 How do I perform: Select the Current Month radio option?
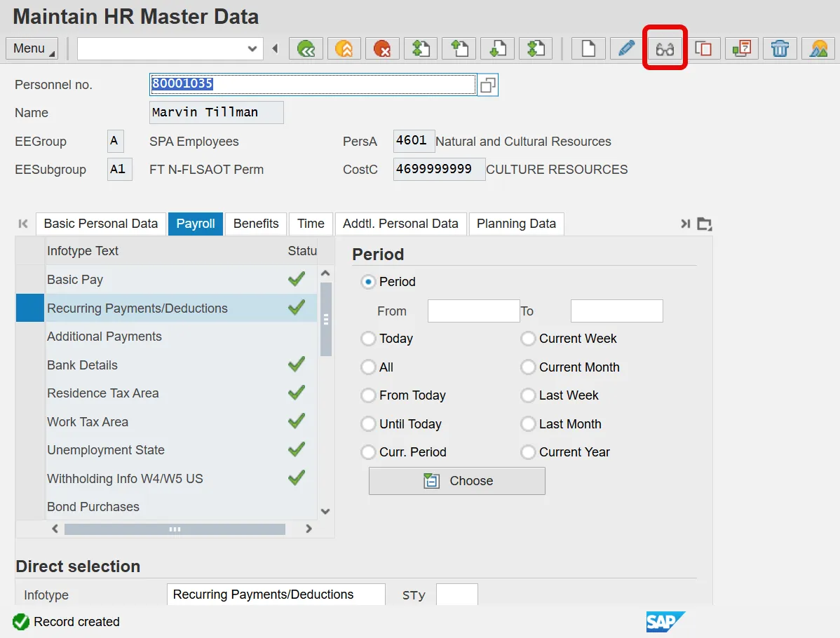pyautogui.click(x=528, y=367)
